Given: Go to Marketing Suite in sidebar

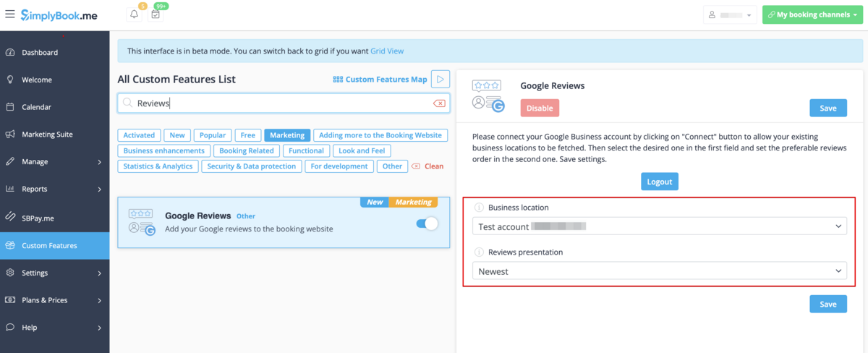Looking at the screenshot, I should (x=47, y=135).
